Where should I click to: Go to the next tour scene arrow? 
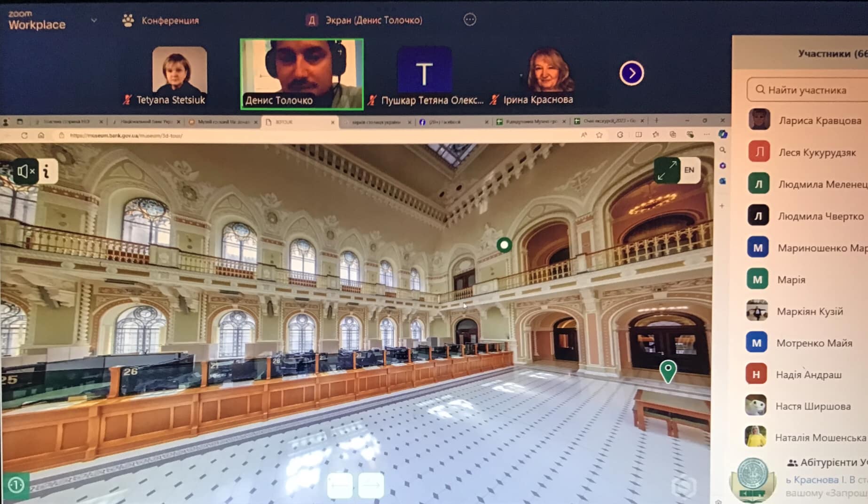[371, 485]
